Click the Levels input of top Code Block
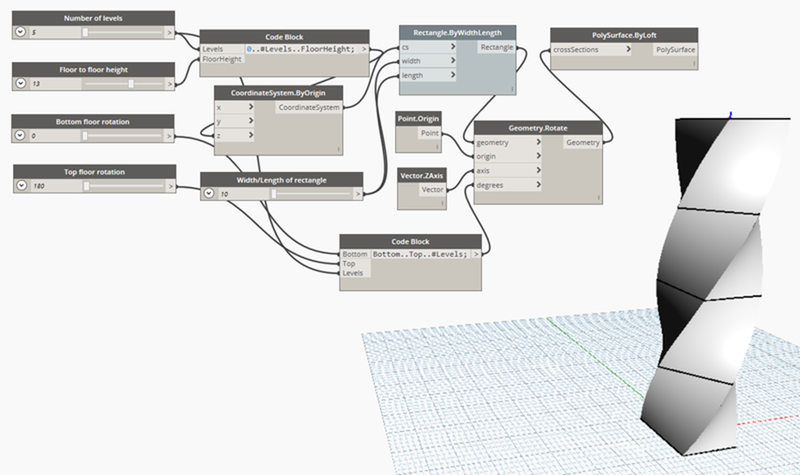The image size is (800, 475). 222,49
